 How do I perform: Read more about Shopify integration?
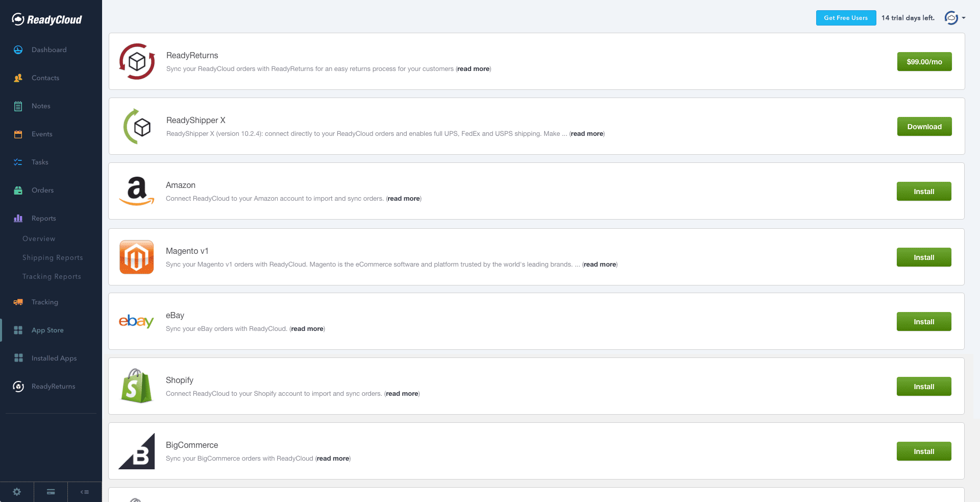pyautogui.click(x=402, y=394)
